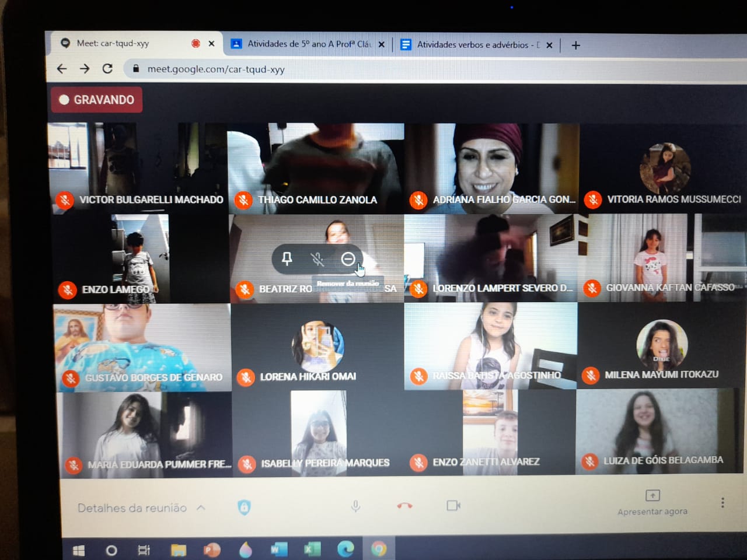
Task: Click the Apresentar agora screen share icon
Action: pos(652,495)
